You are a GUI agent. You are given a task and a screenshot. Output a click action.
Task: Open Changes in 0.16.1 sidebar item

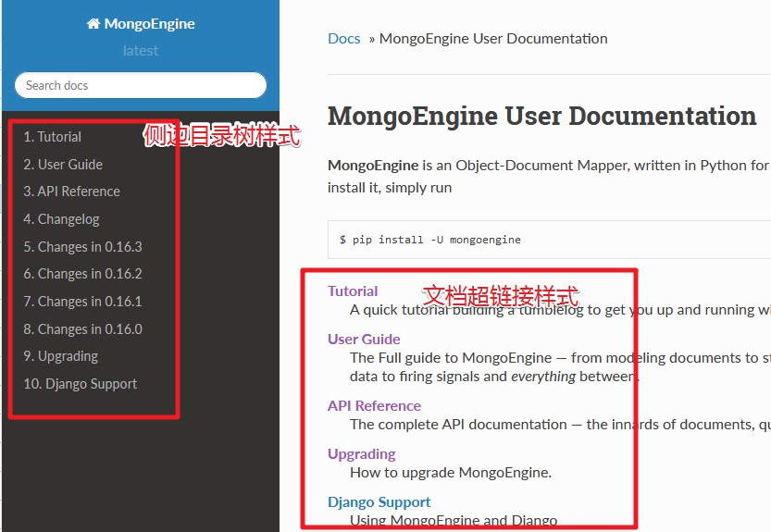tap(82, 302)
